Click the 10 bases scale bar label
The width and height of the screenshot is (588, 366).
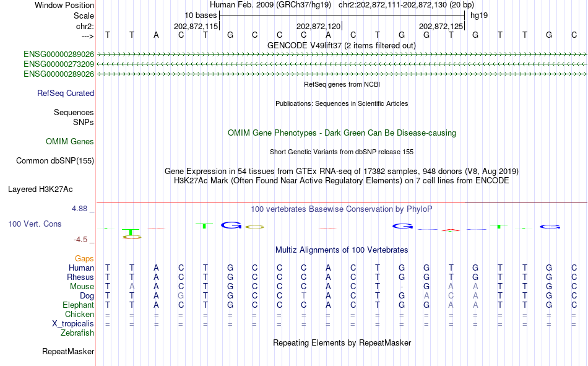(201, 15)
